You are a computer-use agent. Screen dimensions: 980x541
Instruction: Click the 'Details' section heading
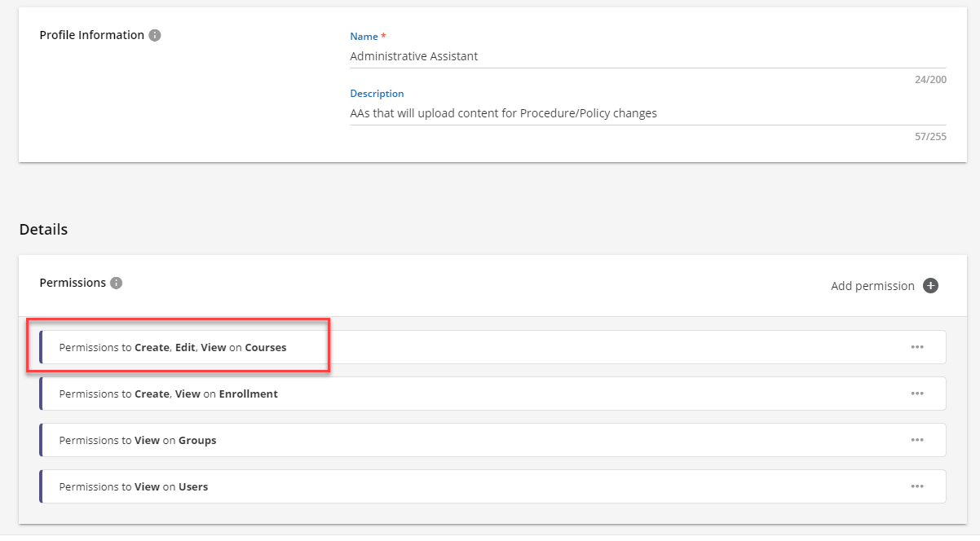43,230
